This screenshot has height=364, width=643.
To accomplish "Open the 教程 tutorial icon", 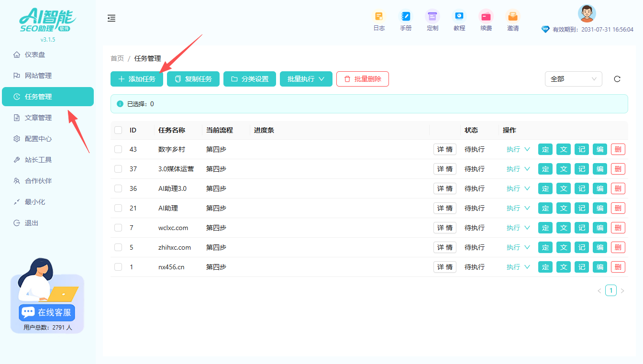I will 459,17.
